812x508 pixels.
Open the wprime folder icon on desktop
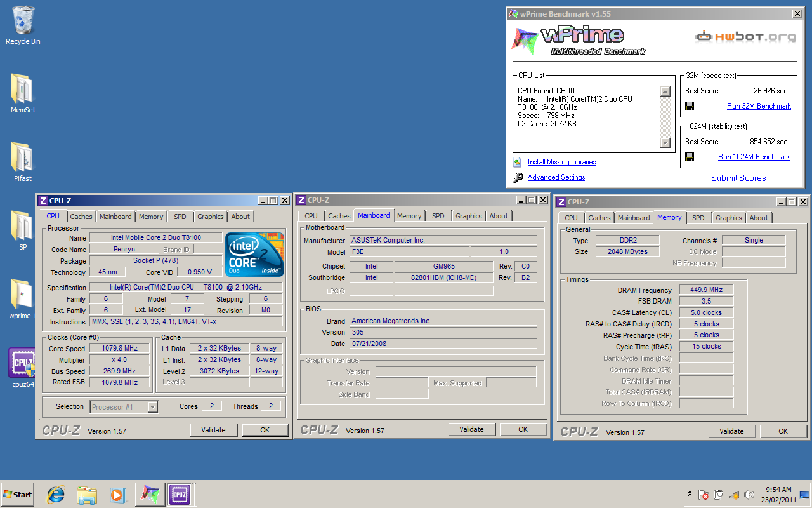coord(23,299)
